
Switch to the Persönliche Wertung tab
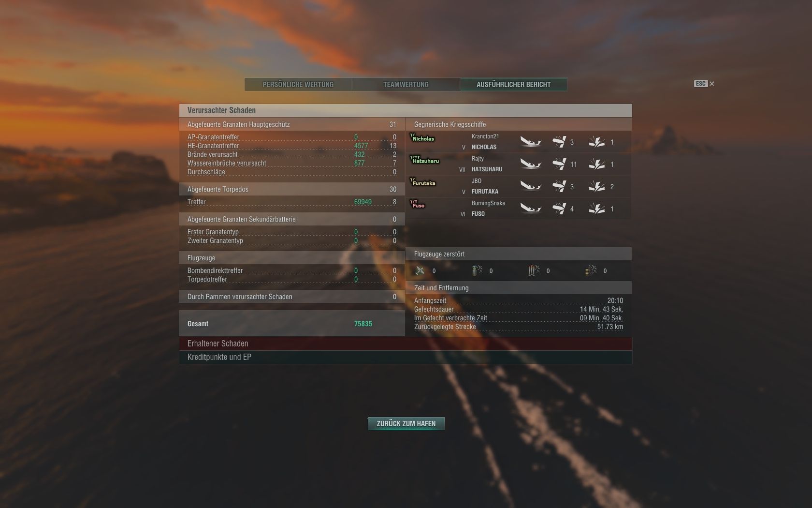[298, 84]
